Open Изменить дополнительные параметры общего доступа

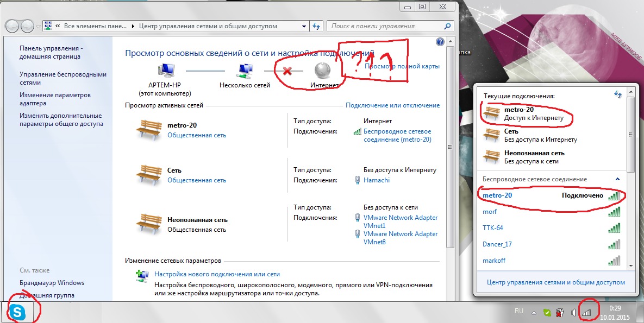click(x=61, y=119)
